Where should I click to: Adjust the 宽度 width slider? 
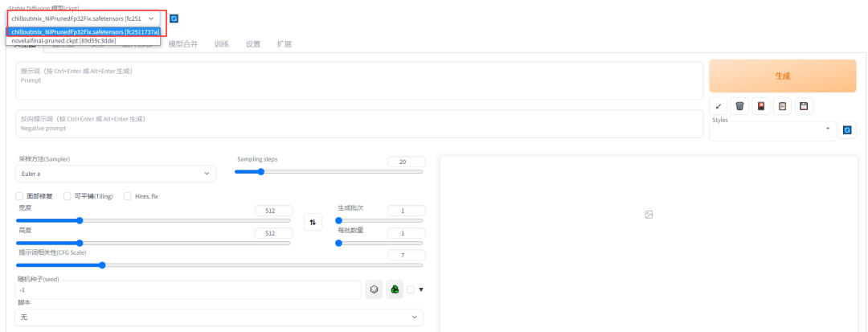[x=153, y=220]
